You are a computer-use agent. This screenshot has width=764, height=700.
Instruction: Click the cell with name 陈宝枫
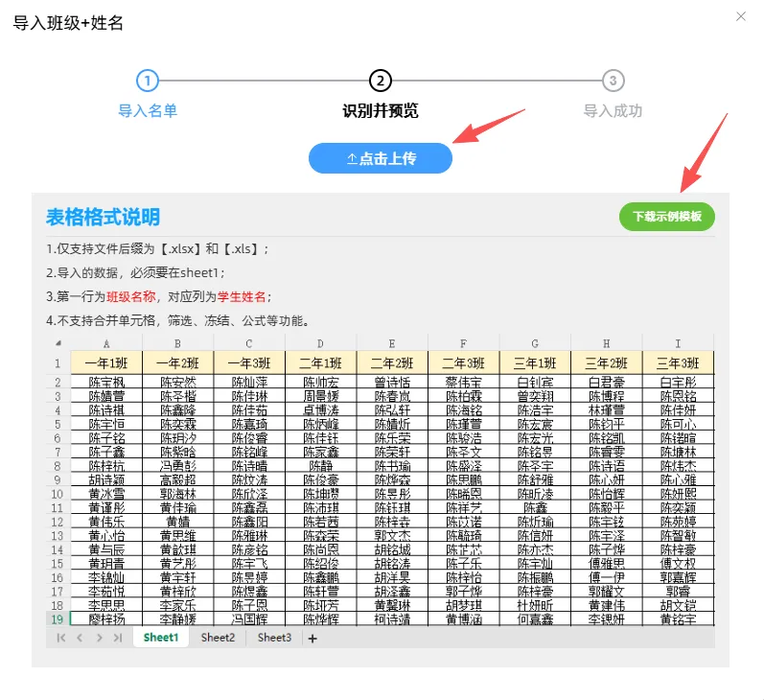coord(106,382)
